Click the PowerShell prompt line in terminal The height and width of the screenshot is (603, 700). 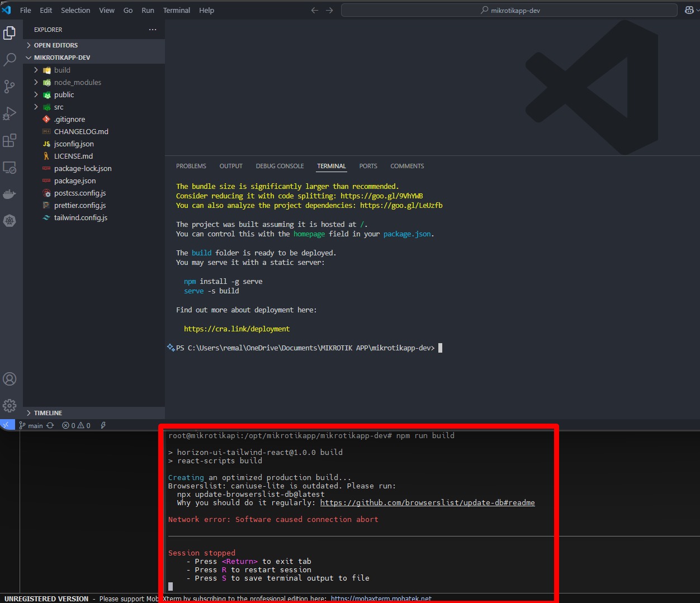coord(305,348)
